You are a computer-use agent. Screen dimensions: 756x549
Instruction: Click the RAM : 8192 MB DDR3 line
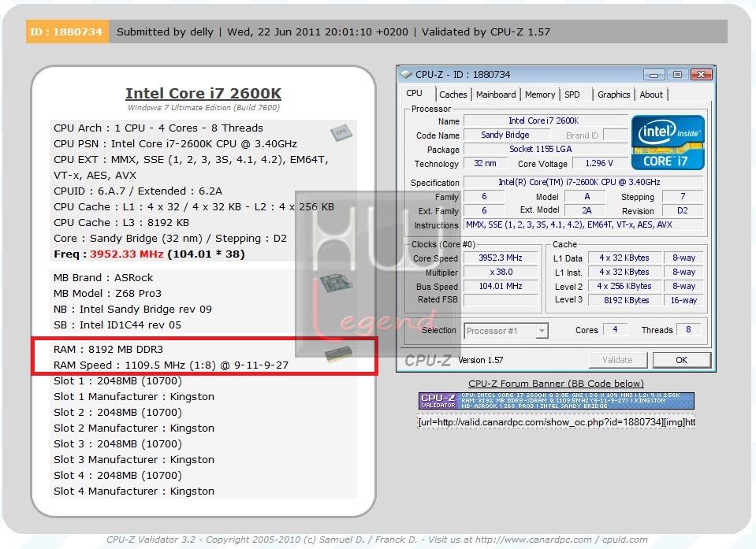[109, 349]
